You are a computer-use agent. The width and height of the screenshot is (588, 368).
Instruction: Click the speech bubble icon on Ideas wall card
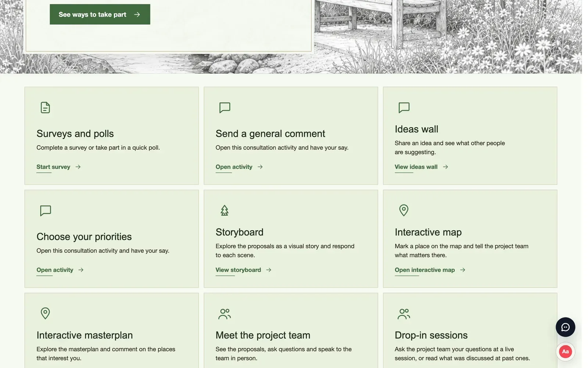tap(404, 107)
